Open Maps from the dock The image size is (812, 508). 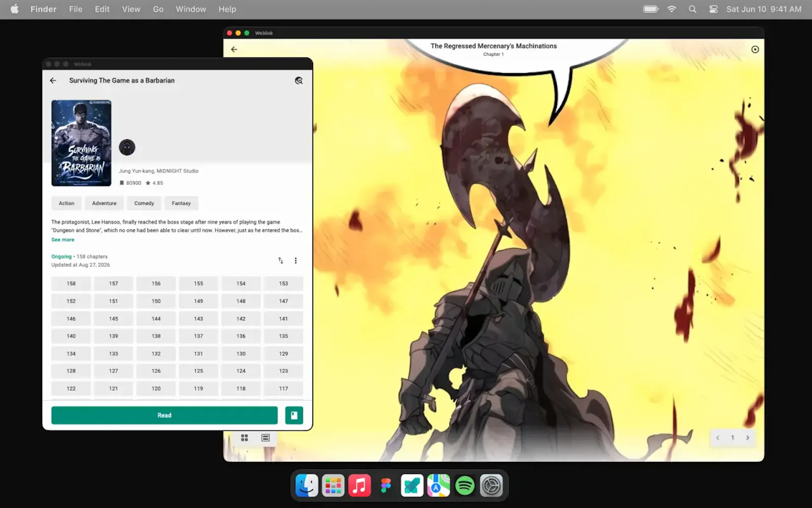(438, 486)
